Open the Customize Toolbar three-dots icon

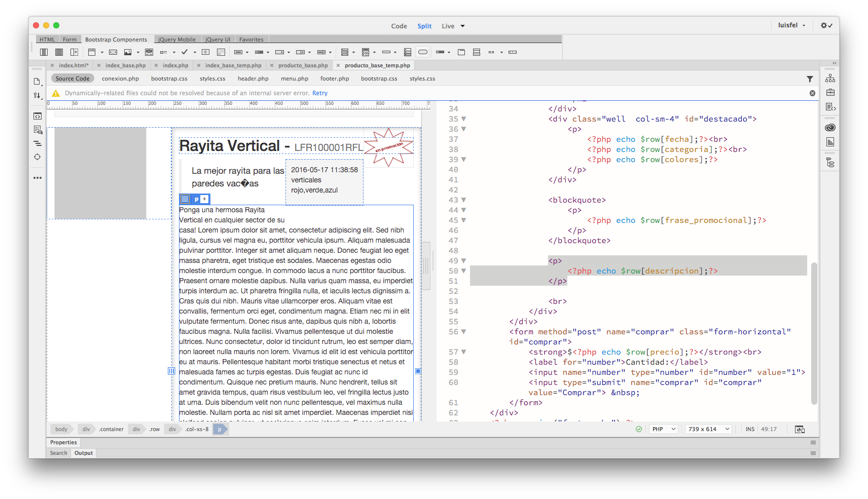[x=38, y=178]
